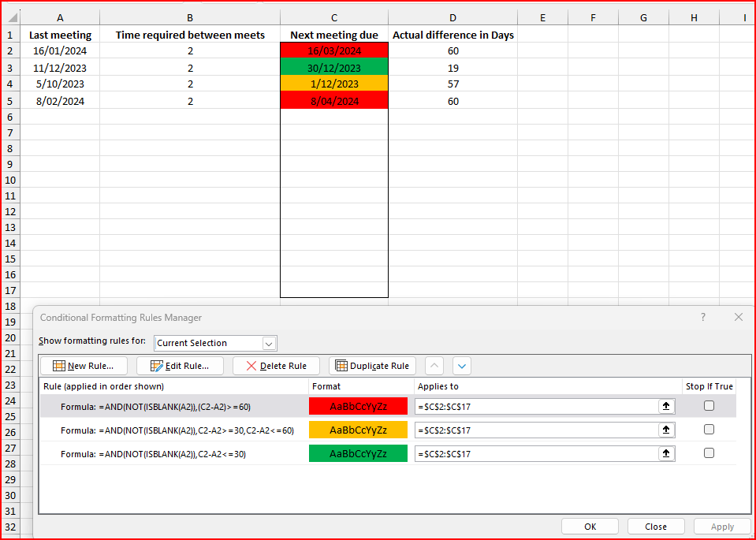This screenshot has height=540, width=756.
Task: Move rule up with arrow button
Action: pos(434,366)
